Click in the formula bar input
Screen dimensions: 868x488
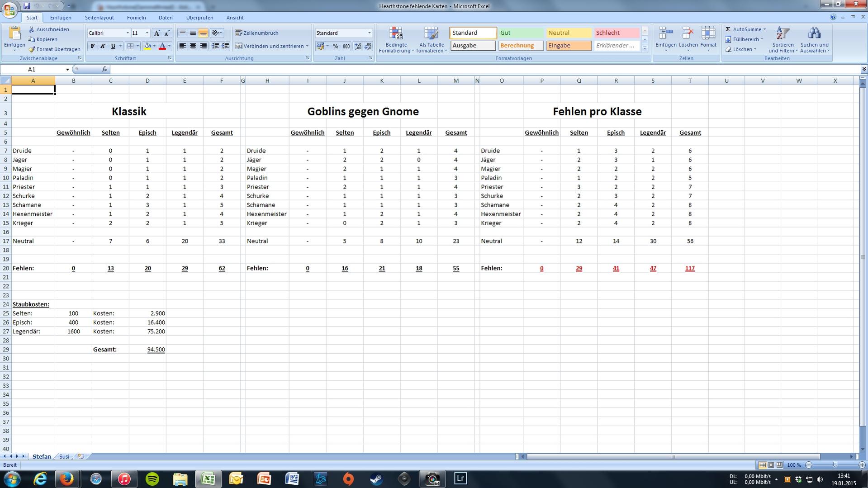[485, 69]
